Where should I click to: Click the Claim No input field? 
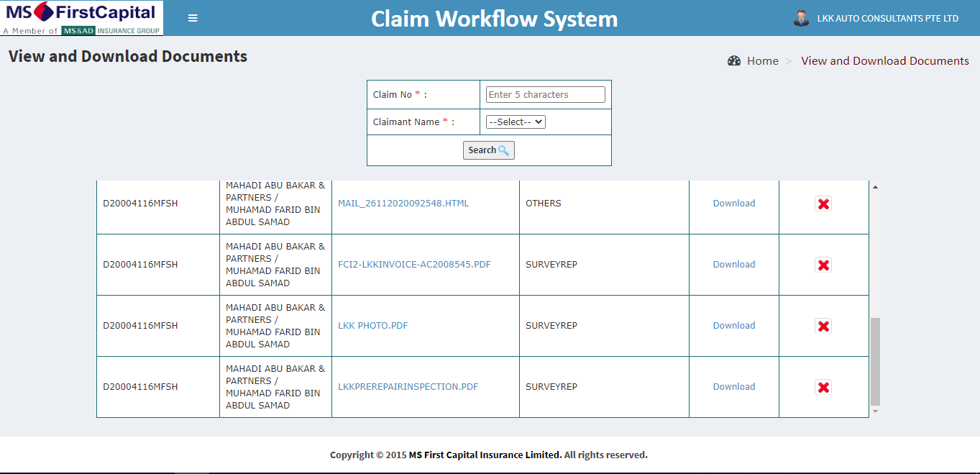(545, 95)
